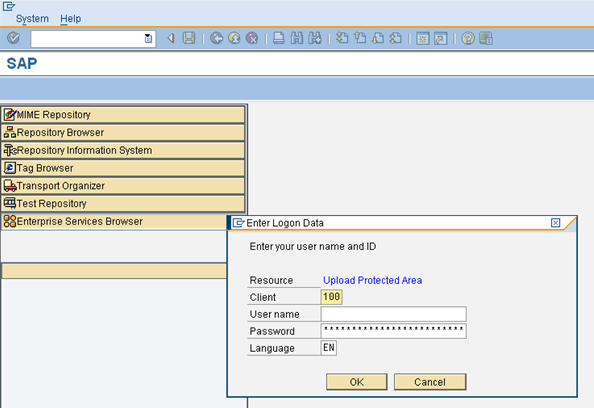Screen dimensions: 594x408
Task: Click the Previous Page icon
Action: click(x=360, y=38)
